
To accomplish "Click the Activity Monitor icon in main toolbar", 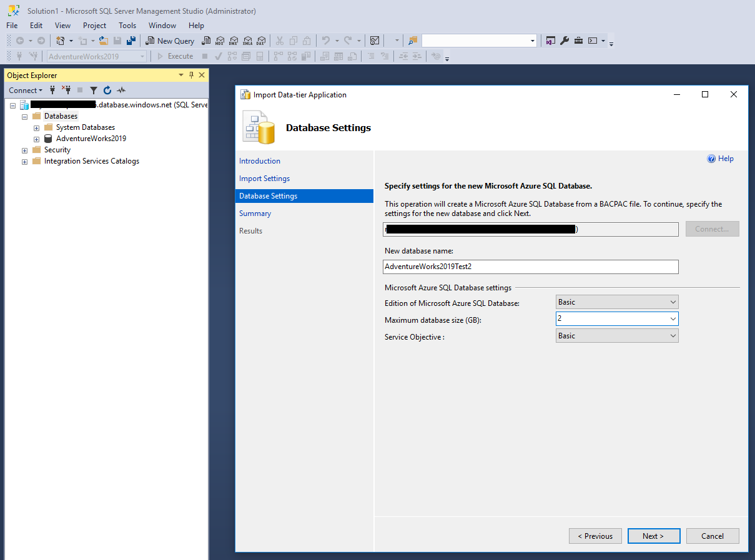I will [x=375, y=41].
